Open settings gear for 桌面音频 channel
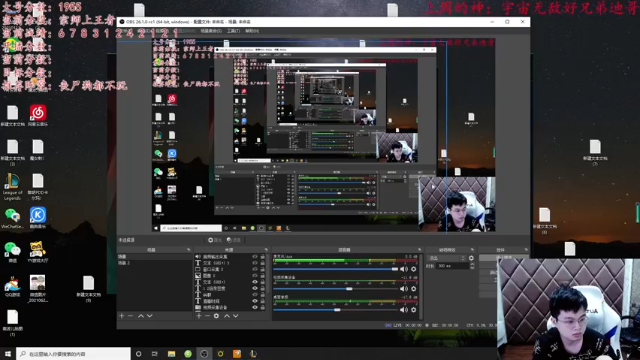Viewport: 640px width, 360px height. pos(413,310)
